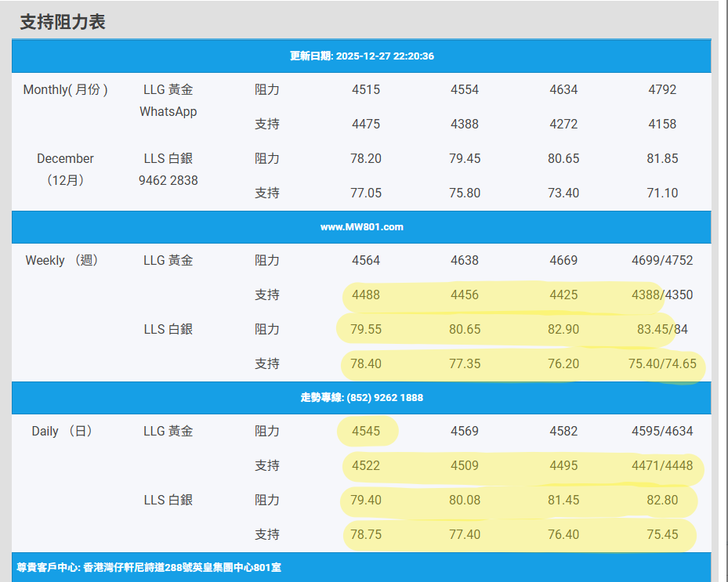This screenshot has height=582, width=728.
Task: Select daily gold support 4471/4448 cell
Action: [x=662, y=465]
